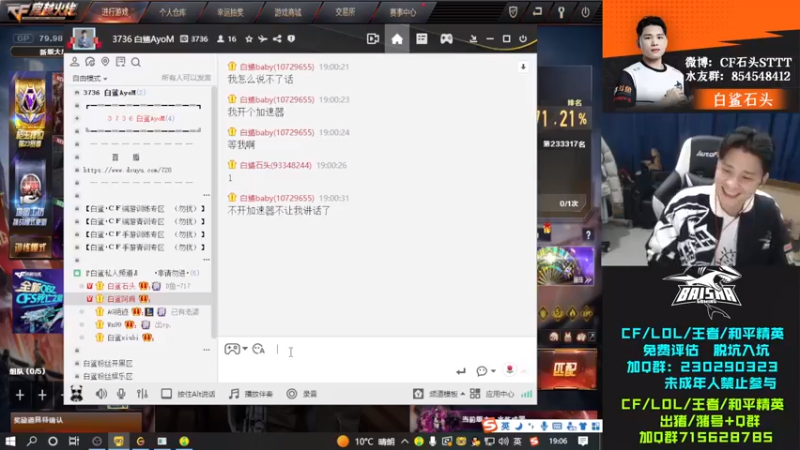Image resolution: width=800 pixels, height=450 pixels.
Task: Send a flower gift icon
Action: [509, 370]
